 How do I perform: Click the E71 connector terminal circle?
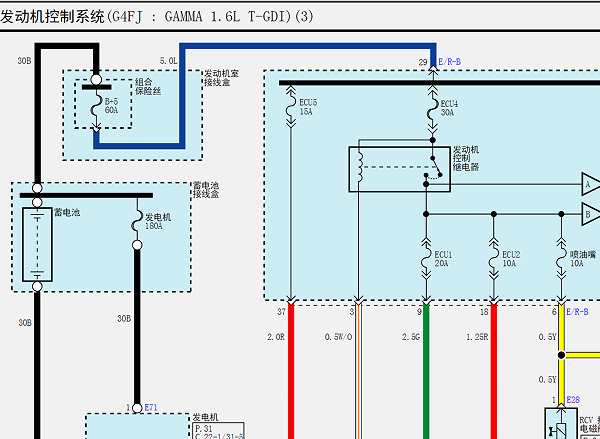(137, 408)
